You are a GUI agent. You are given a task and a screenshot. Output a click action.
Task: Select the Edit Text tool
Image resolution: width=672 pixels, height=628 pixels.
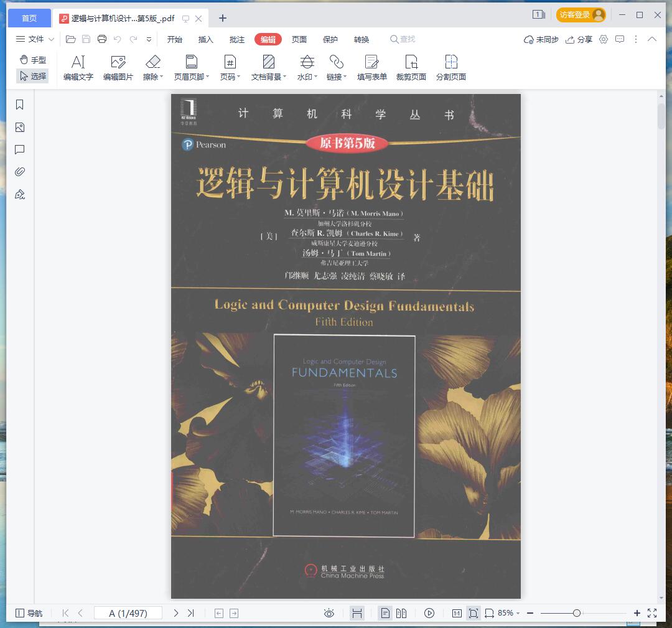pos(78,68)
